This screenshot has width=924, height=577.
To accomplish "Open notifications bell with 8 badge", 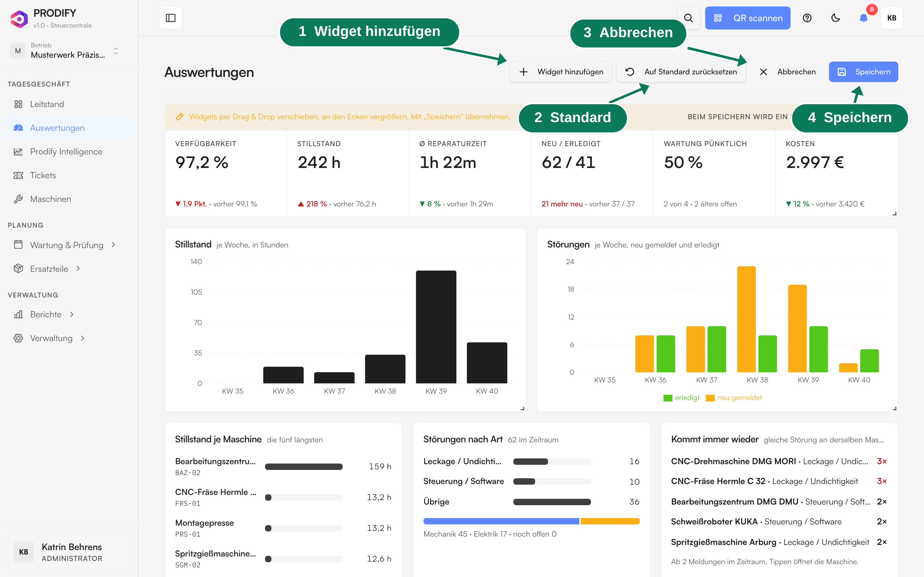I will tap(864, 18).
